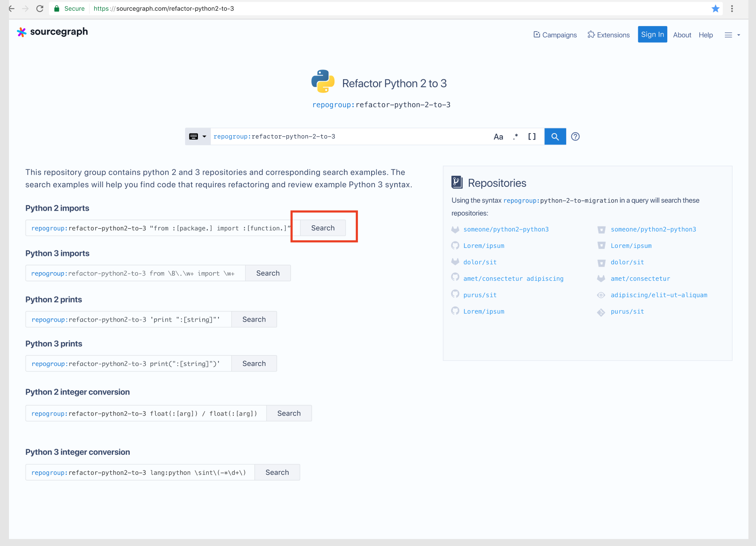Search Python 2 integer conversion example
The width and height of the screenshot is (756, 546).
[289, 413]
